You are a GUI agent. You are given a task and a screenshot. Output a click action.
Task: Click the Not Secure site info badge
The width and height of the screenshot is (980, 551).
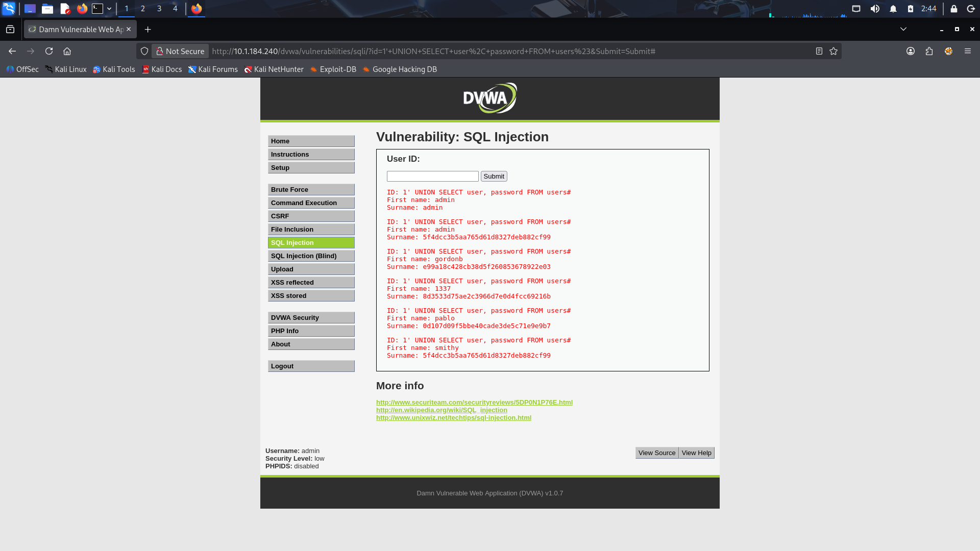click(x=180, y=51)
